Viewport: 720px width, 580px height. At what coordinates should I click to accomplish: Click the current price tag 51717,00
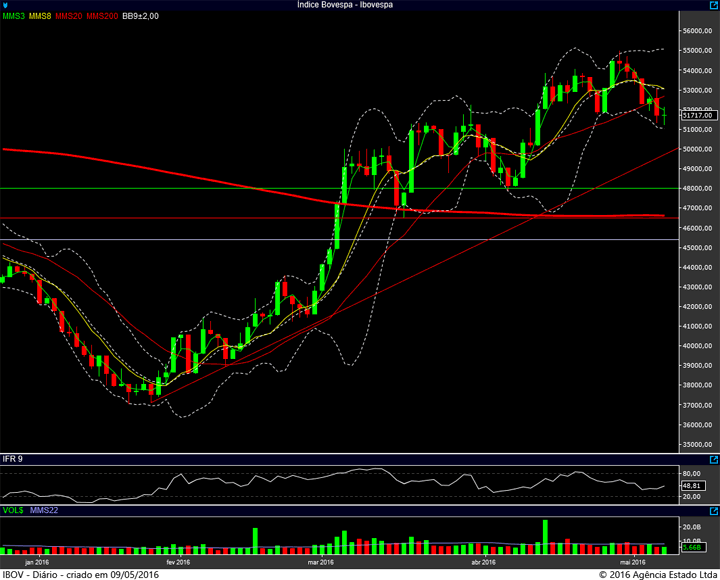coord(698,115)
